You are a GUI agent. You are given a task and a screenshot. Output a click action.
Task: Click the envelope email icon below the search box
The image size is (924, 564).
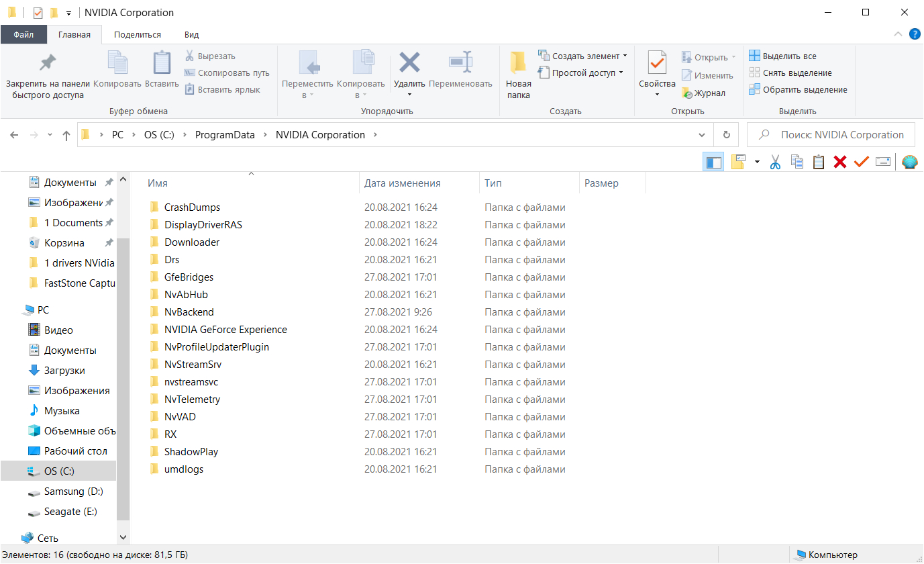pos(884,162)
